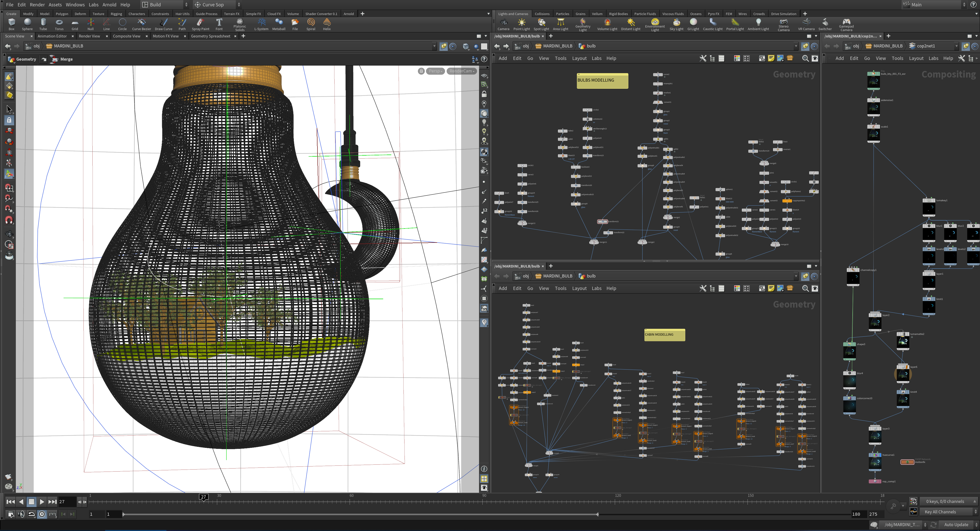
Task: Toggle loop playback mode
Action: [32, 514]
